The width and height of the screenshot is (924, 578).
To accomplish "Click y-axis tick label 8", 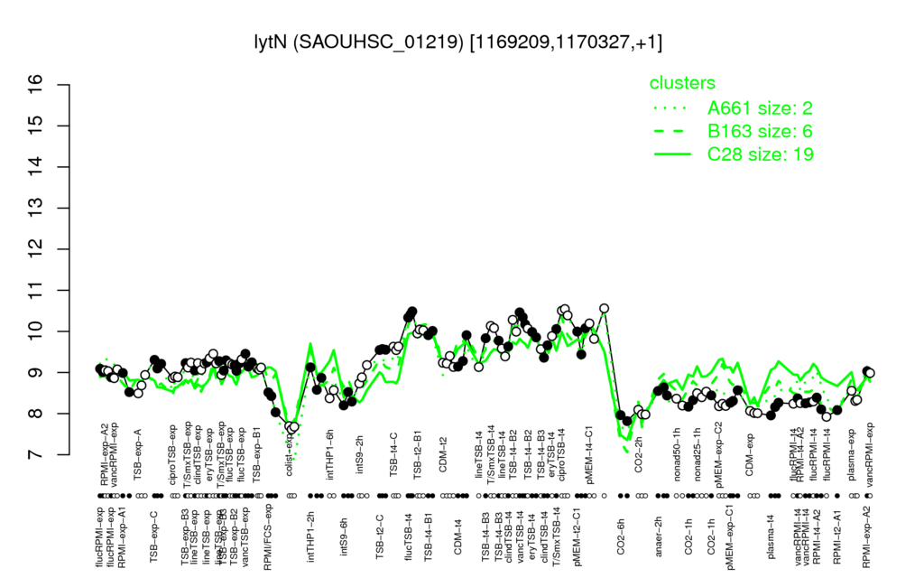I will point(36,414).
